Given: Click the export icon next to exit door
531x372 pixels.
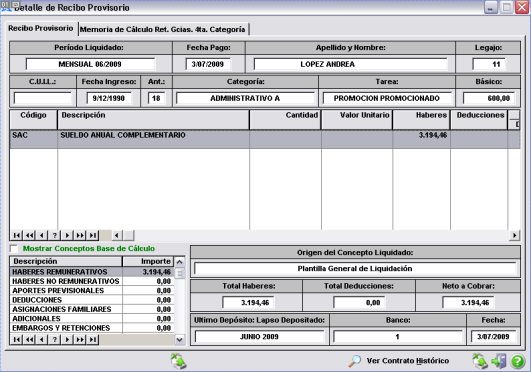Looking at the screenshot, I should click(480, 361).
